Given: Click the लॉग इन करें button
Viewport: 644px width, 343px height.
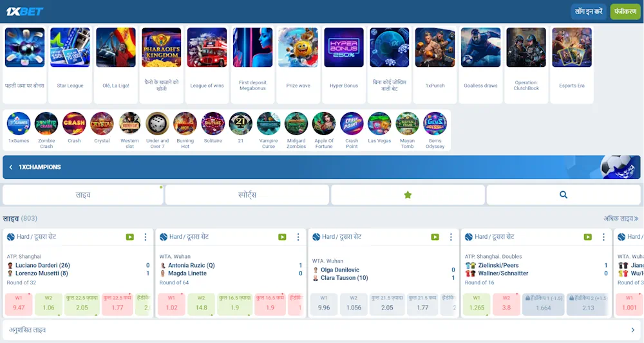Looking at the screenshot, I should pos(589,12).
